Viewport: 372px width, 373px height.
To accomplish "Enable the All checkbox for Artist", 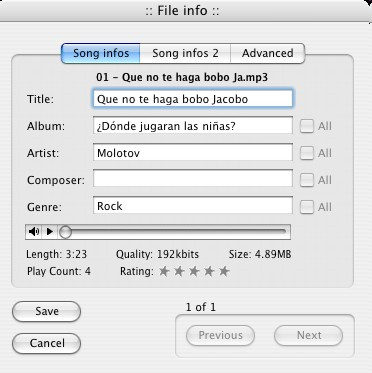I will pos(307,153).
